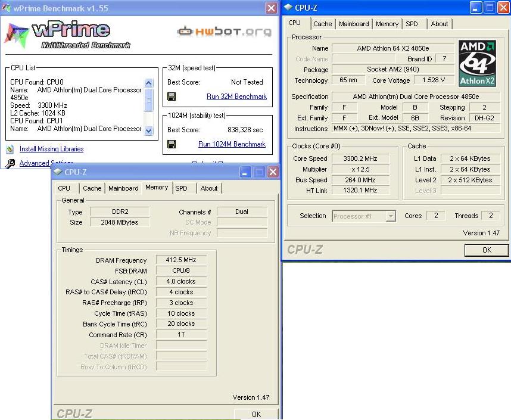Click the wPrime title bar app icon
The height and width of the screenshot is (420, 511).
tap(6, 7)
